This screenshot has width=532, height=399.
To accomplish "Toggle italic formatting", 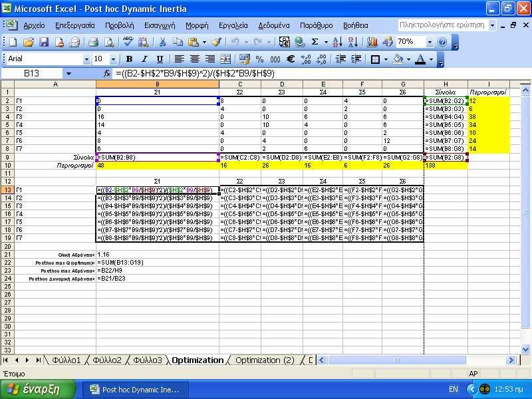I will (144, 59).
